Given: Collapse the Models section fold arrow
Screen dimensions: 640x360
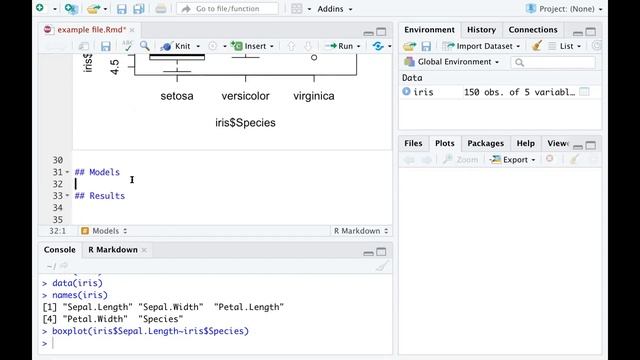Looking at the screenshot, I should 68,172.
